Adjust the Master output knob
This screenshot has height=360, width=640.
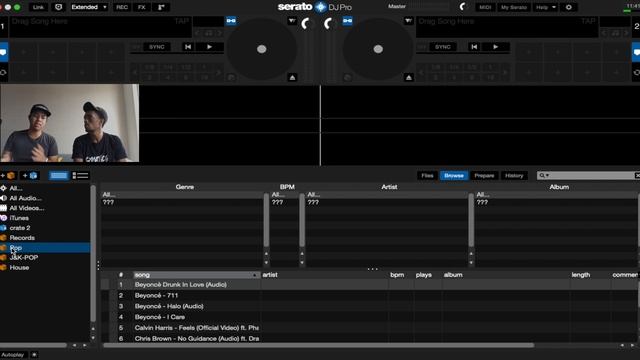pos(463,7)
